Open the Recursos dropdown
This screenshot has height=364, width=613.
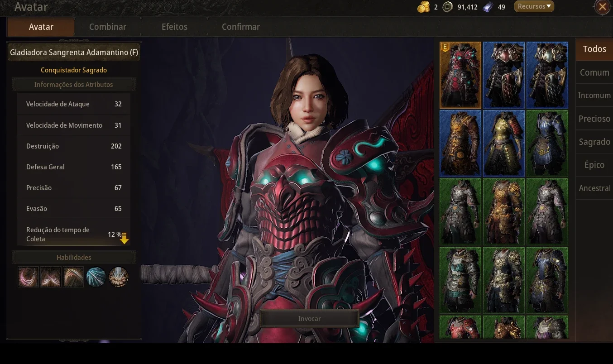point(534,6)
